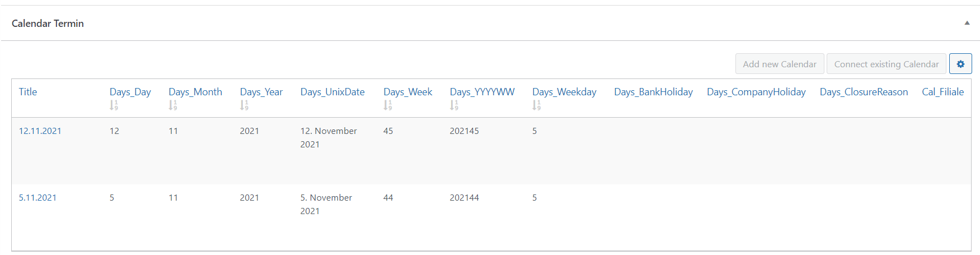
Task: Click sort icon under Days_Week
Action: [x=387, y=105]
